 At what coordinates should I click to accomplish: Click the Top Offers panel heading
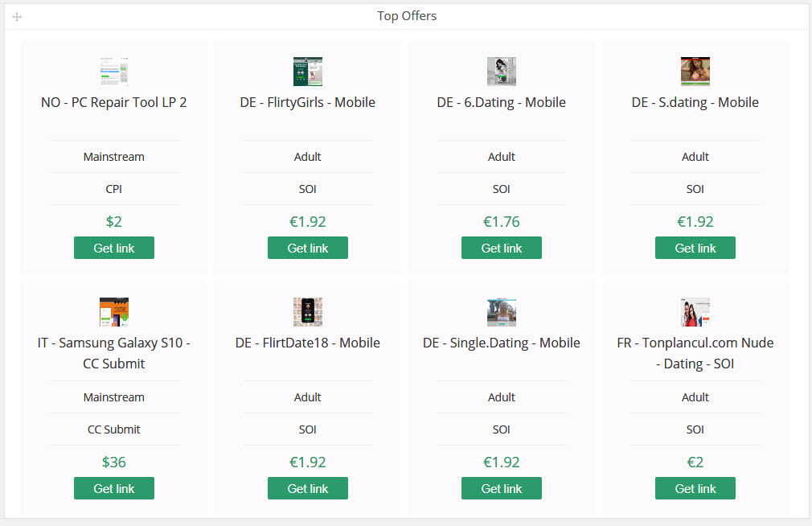tap(407, 16)
